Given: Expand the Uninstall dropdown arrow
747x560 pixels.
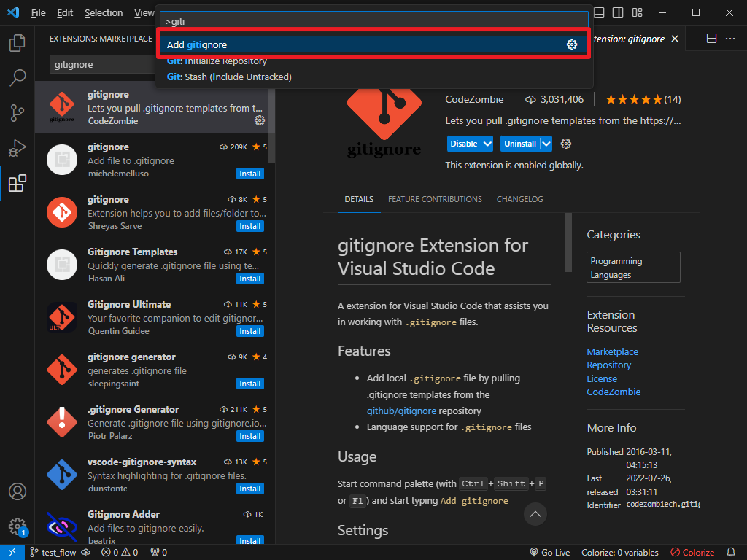Looking at the screenshot, I should [546, 144].
